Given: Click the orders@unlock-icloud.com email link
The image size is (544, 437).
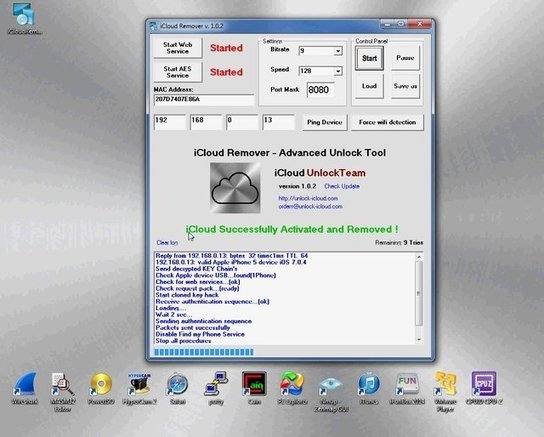Looking at the screenshot, I should coord(311,206).
